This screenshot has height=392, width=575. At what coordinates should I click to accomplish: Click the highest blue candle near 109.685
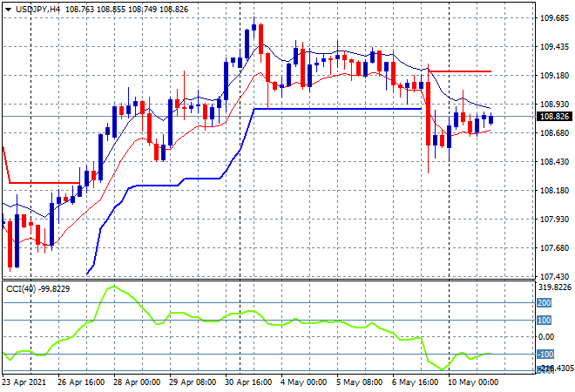pyautogui.click(x=254, y=27)
